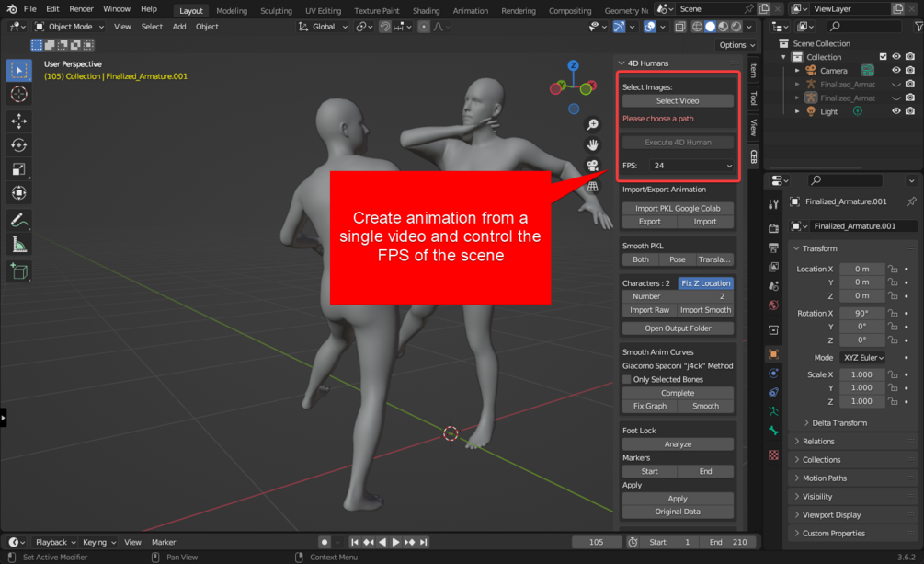The width and height of the screenshot is (924, 564).
Task: Expand the Camera item in outliner
Action: coord(797,71)
